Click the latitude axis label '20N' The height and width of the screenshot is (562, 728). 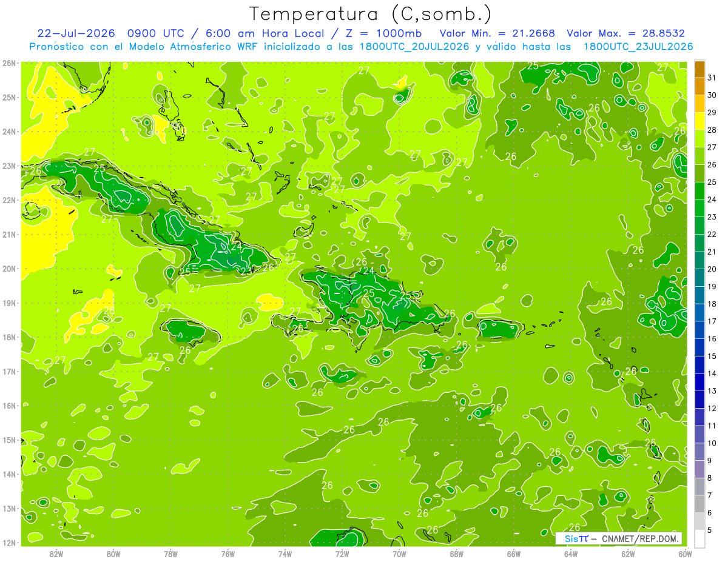[9, 269]
